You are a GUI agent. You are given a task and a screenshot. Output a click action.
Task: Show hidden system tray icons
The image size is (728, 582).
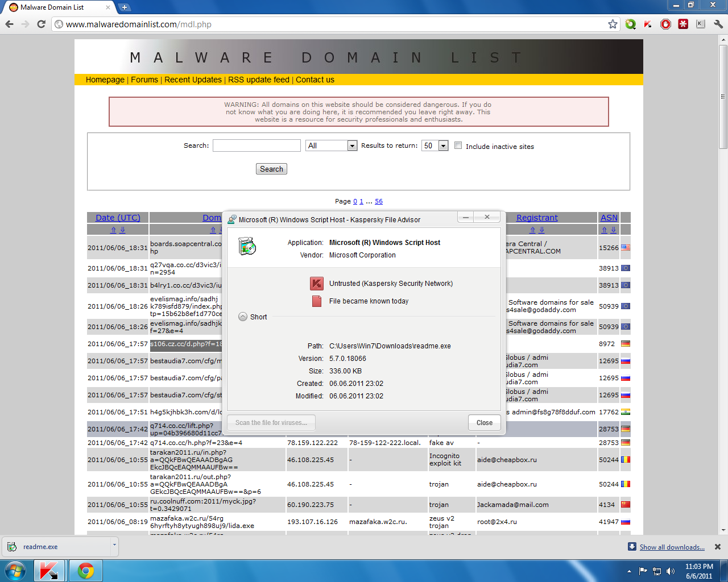pyautogui.click(x=629, y=571)
